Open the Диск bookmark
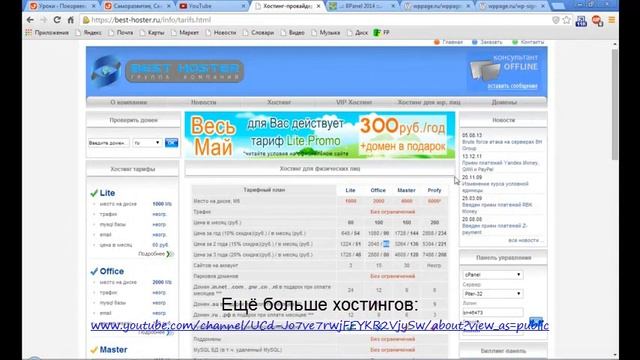Viewport: 640px width, 360px height. (358, 32)
